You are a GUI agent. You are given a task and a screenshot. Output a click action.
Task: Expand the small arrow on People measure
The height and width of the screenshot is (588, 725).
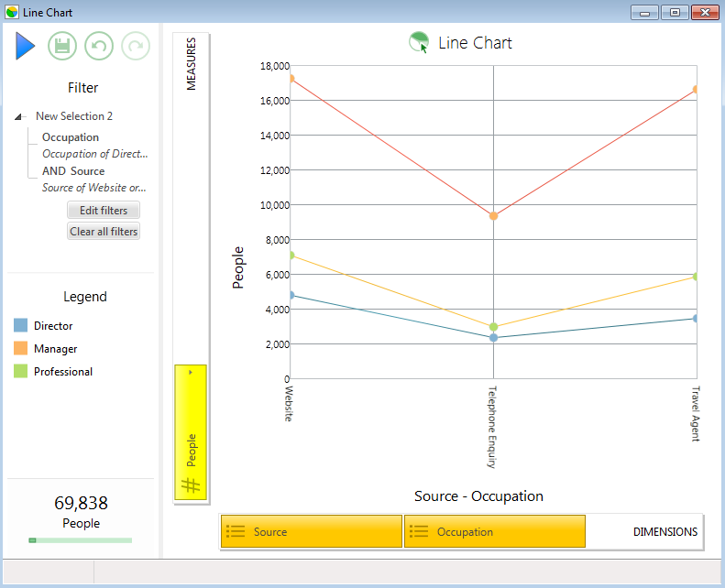coord(191,372)
